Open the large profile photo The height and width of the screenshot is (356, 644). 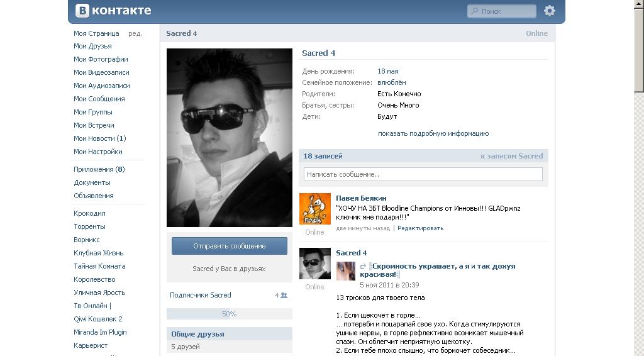(229, 138)
